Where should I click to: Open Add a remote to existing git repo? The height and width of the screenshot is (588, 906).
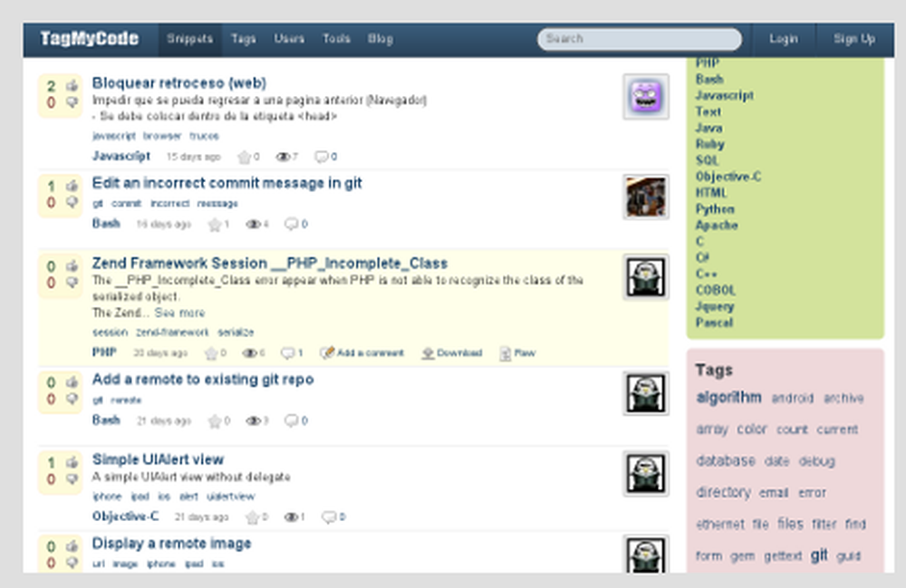(203, 380)
